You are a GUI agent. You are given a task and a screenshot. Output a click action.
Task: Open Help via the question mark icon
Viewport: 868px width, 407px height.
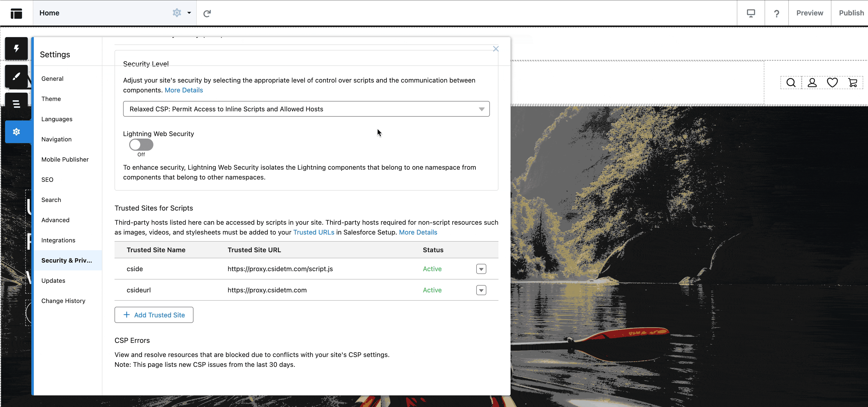777,13
